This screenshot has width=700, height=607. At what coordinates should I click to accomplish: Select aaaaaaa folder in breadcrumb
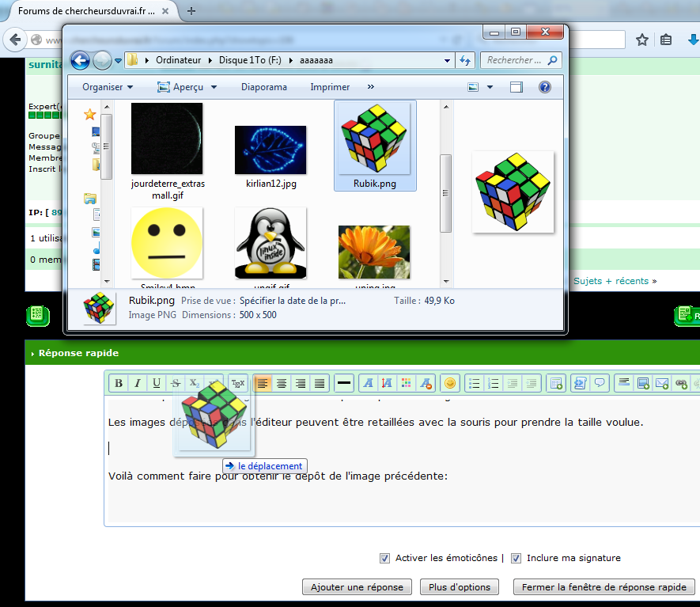point(316,60)
